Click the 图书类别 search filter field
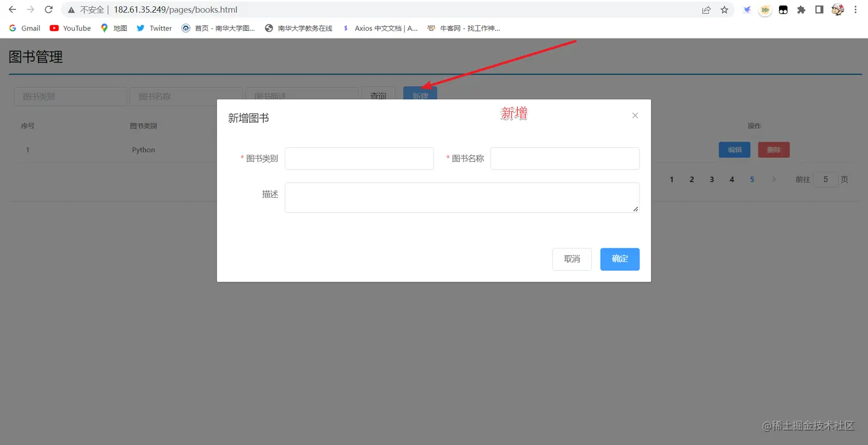The height and width of the screenshot is (445, 868). [x=70, y=96]
